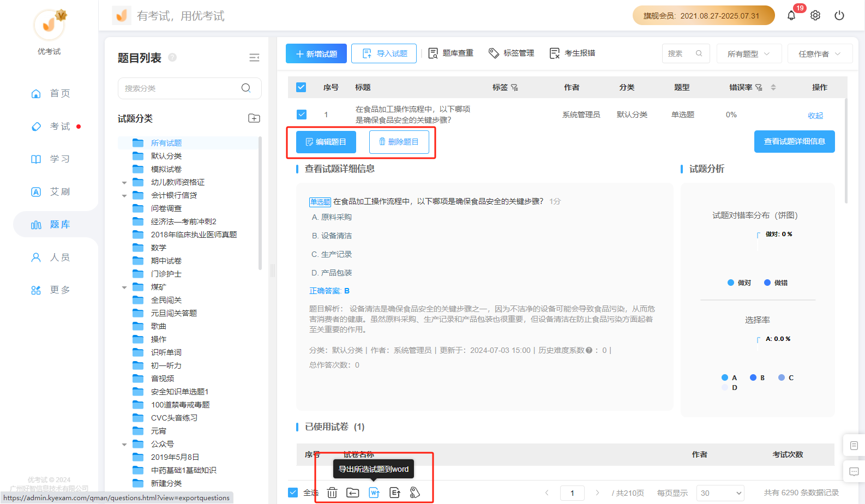Open 考生报错

coord(573,53)
